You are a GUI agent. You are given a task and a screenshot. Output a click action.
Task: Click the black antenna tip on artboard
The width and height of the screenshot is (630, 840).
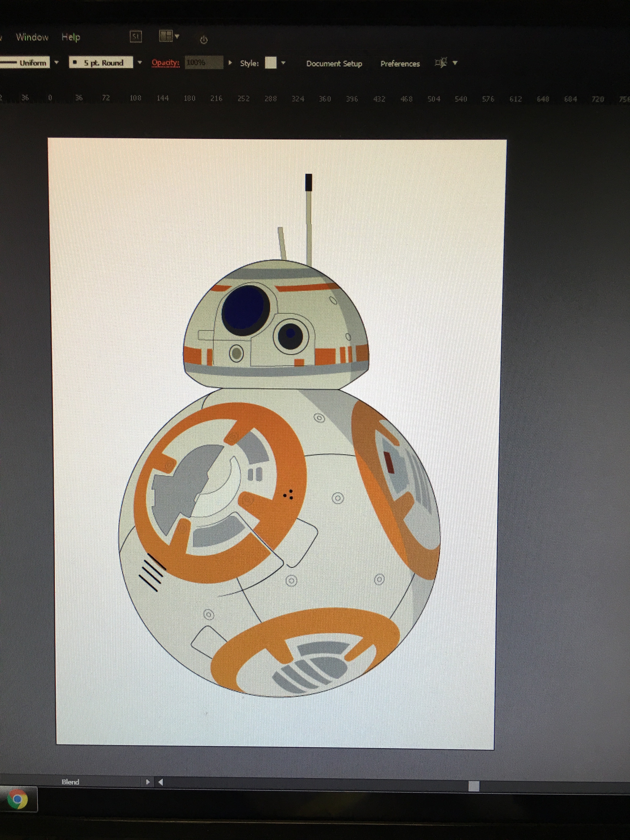pyautogui.click(x=309, y=182)
